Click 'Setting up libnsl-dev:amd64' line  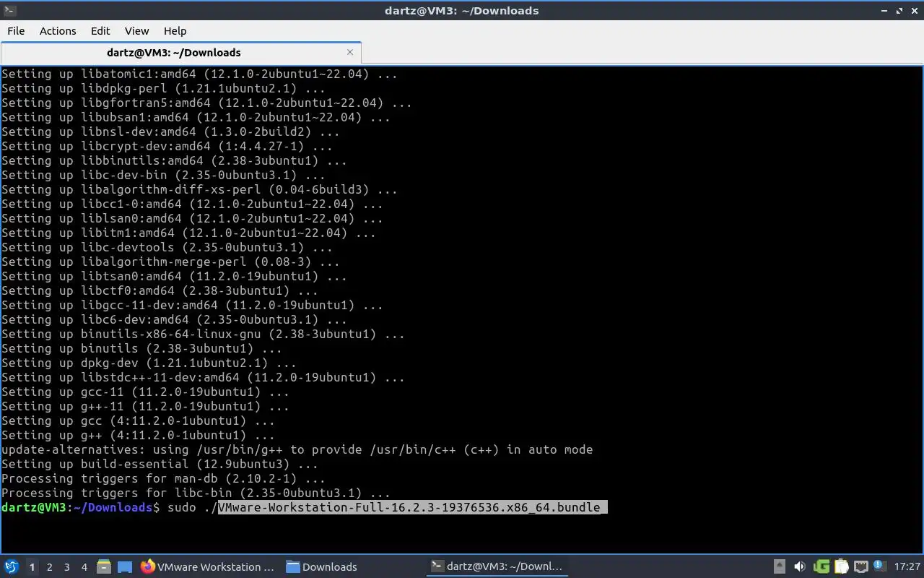(170, 131)
